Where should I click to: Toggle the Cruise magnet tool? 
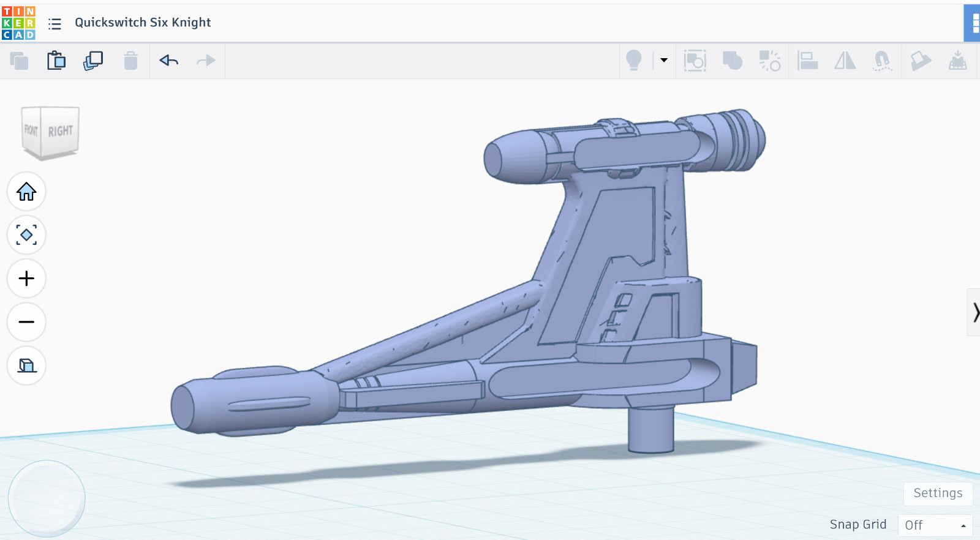tap(882, 61)
